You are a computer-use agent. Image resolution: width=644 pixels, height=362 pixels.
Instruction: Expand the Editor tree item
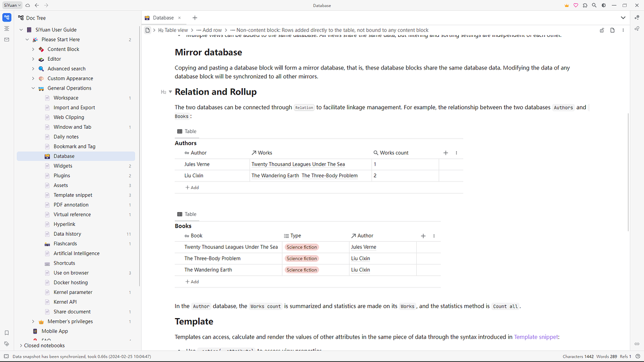pos(33,59)
